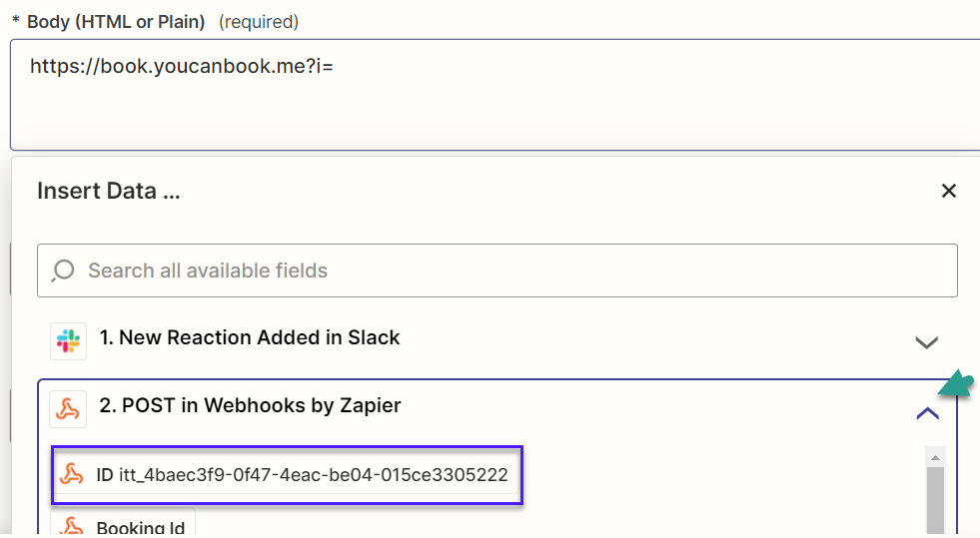Click the Slack logo icon
Image resolution: width=980 pixels, height=538 pixels.
(x=68, y=340)
